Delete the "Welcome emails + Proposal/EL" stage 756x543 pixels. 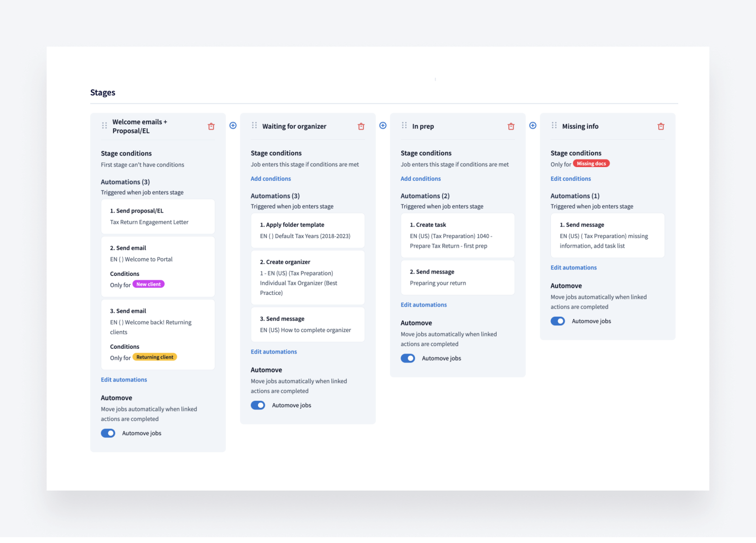211,126
